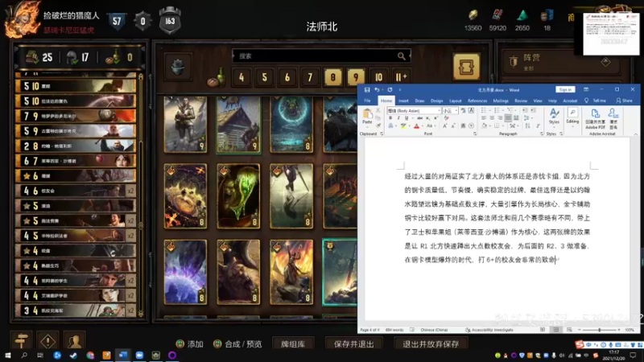This screenshot has width=644, height=362.
Task: Click provision cost filter 10 in Gwent
Action: point(378,77)
